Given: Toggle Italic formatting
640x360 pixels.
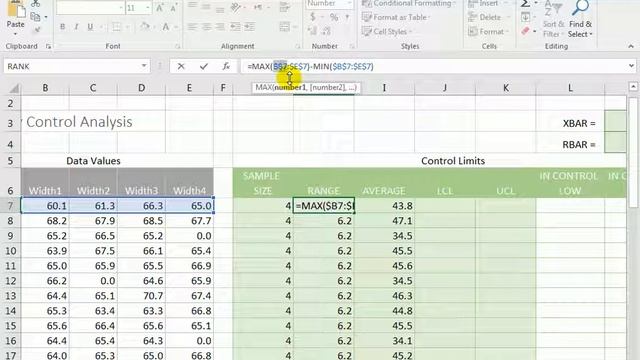Looking at the screenshot, I should [x=76, y=27].
